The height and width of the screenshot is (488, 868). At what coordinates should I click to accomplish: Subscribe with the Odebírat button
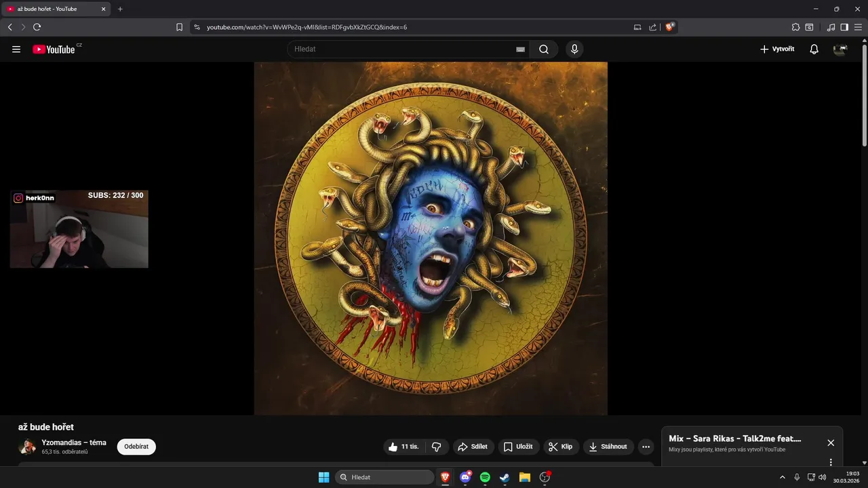(136, 447)
